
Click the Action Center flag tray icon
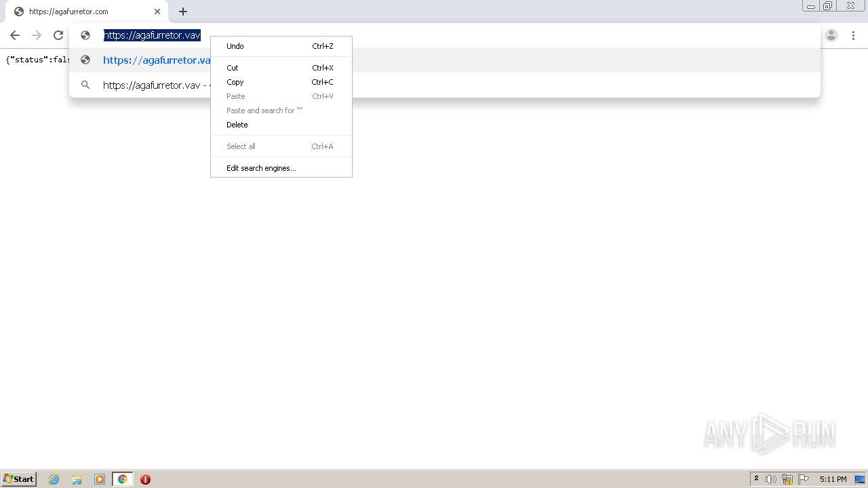point(804,479)
